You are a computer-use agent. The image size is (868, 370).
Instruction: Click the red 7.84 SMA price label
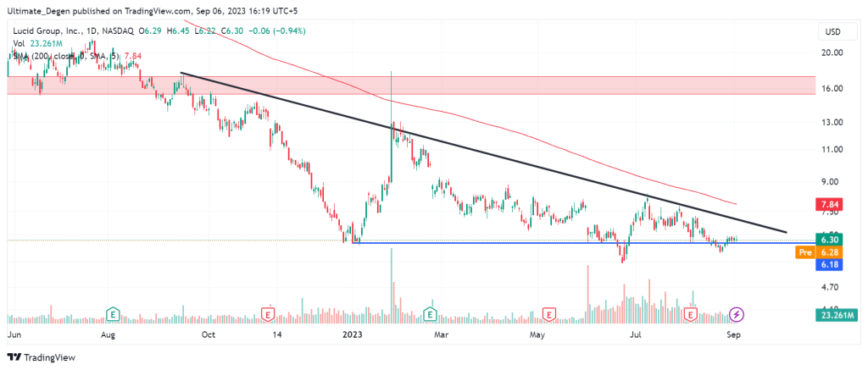pos(828,205)
